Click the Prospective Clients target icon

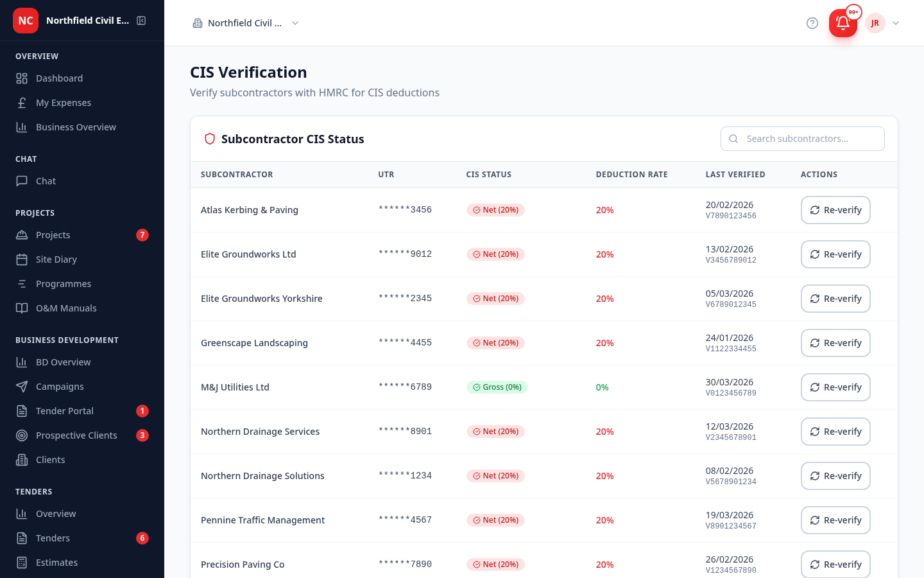pyautogui.click(x=22, y=435)
